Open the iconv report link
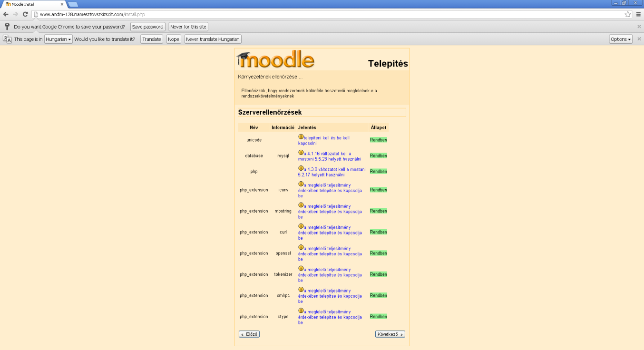644x350 pixels. pyautogui.click(x=330, y=190)
